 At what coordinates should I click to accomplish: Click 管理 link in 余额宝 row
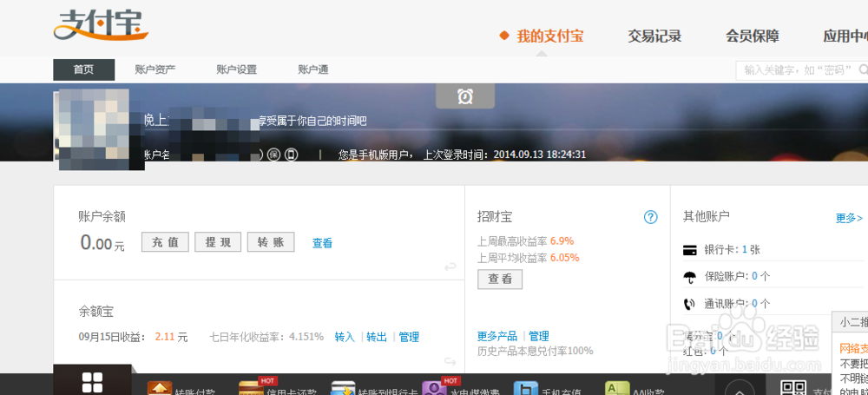409,336
